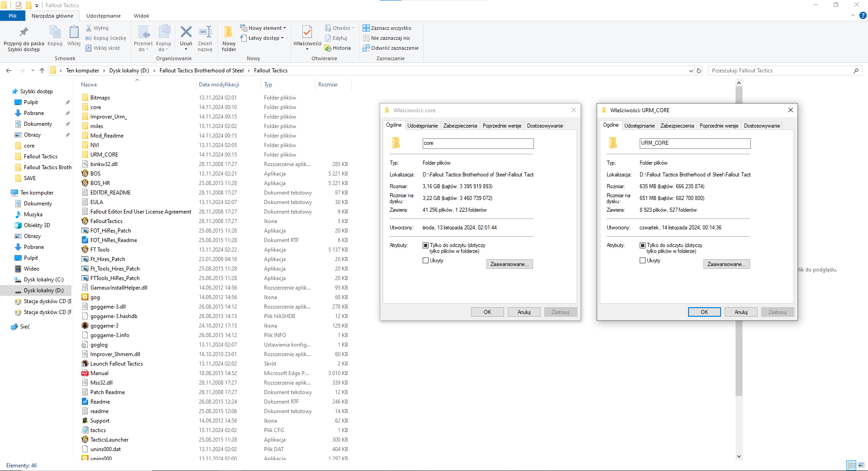
Task: Click Dysk lokalny (D:) breadcrumb in address bar
Action: point(129,71)
